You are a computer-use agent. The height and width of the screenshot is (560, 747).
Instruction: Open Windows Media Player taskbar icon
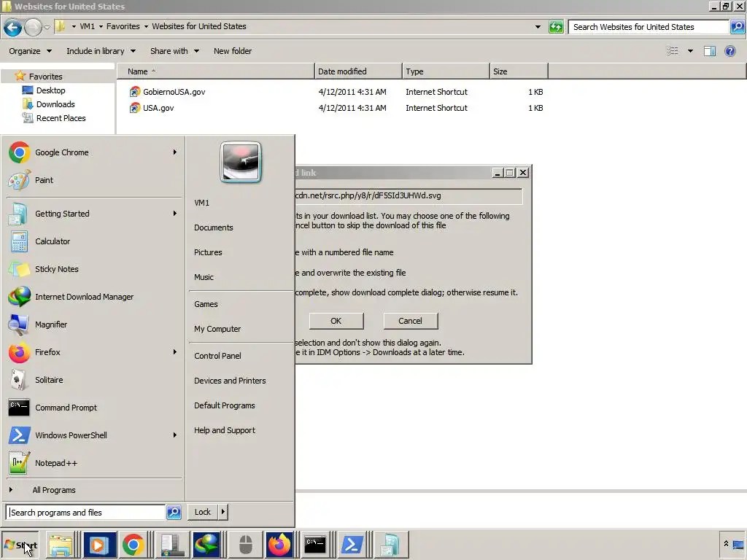[99, 545]
